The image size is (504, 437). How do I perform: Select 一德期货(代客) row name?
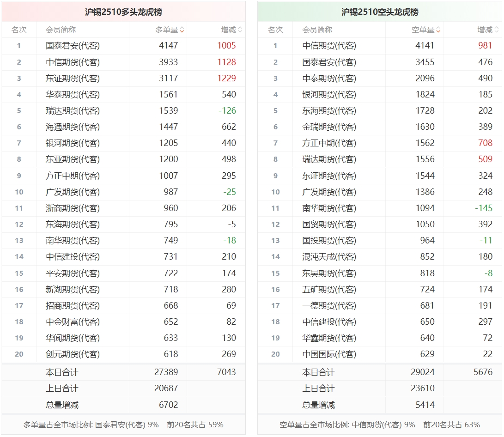329,306
